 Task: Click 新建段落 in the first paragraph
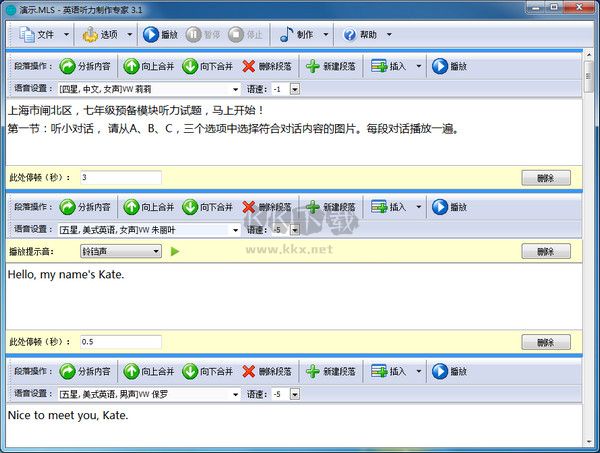pyautogui.click(x=331, y=66)
